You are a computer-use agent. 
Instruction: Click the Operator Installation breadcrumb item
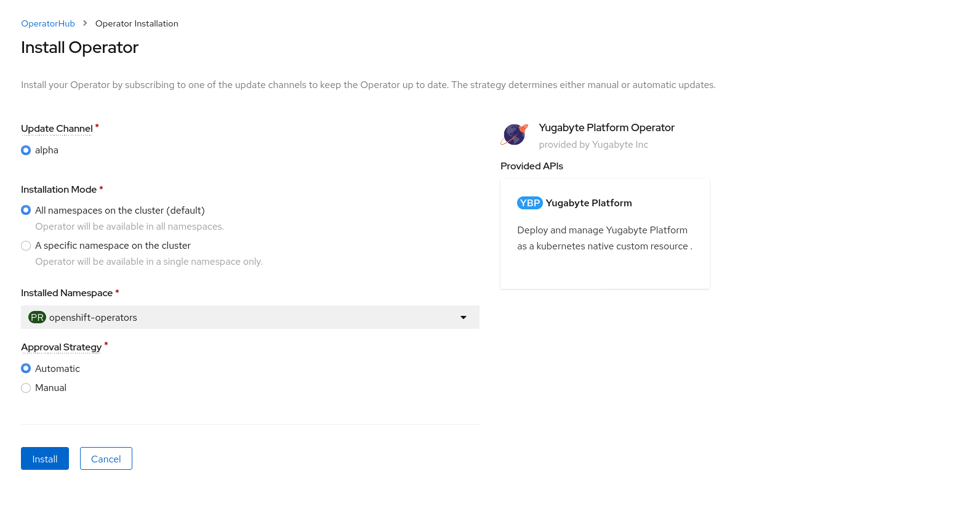137,23
